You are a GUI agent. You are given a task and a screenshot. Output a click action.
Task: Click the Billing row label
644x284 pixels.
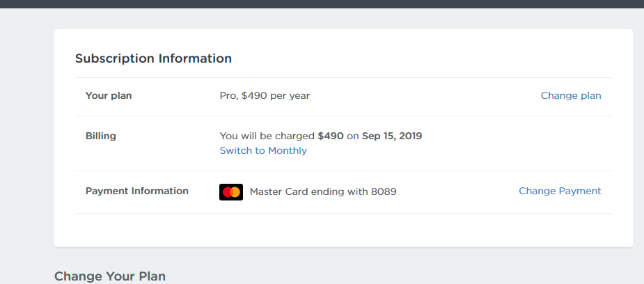(x=101, y=136)
